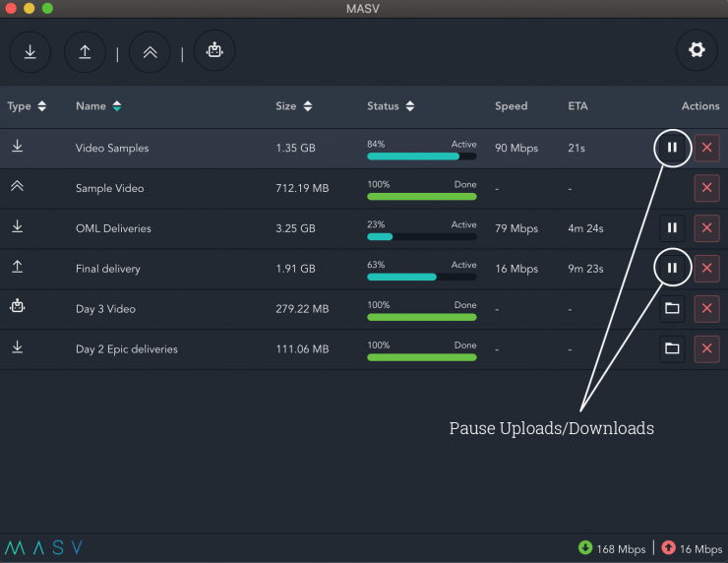728x563 pixels.
Task: Click the download icon in the top toolbar
Action: pos(30,51)
